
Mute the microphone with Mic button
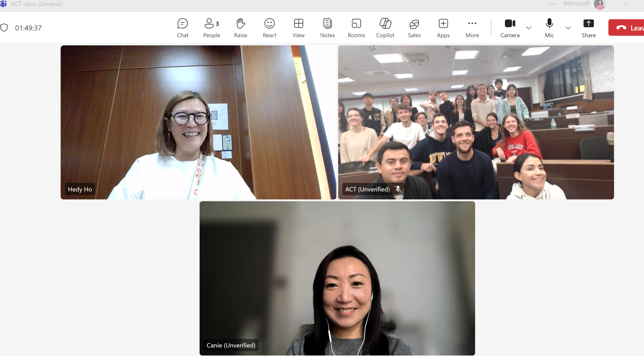pos(549,28)
